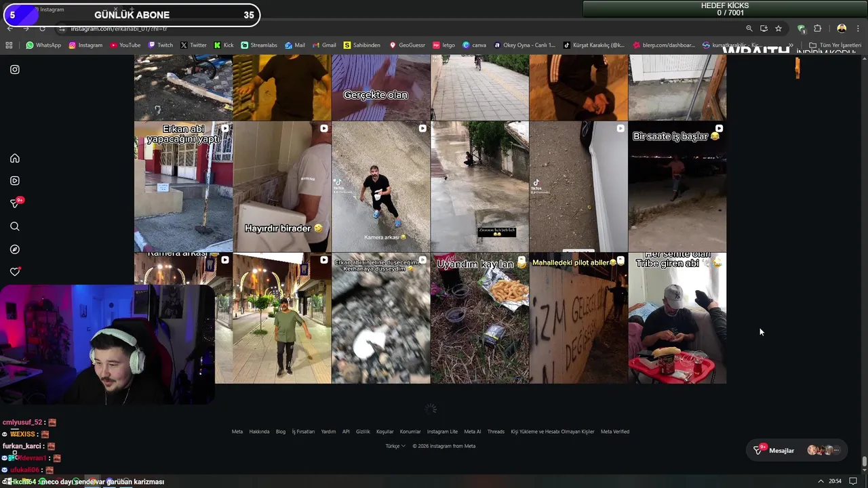Click the browser page scrollbar thumb
The image size is (868, 488).
864,462
